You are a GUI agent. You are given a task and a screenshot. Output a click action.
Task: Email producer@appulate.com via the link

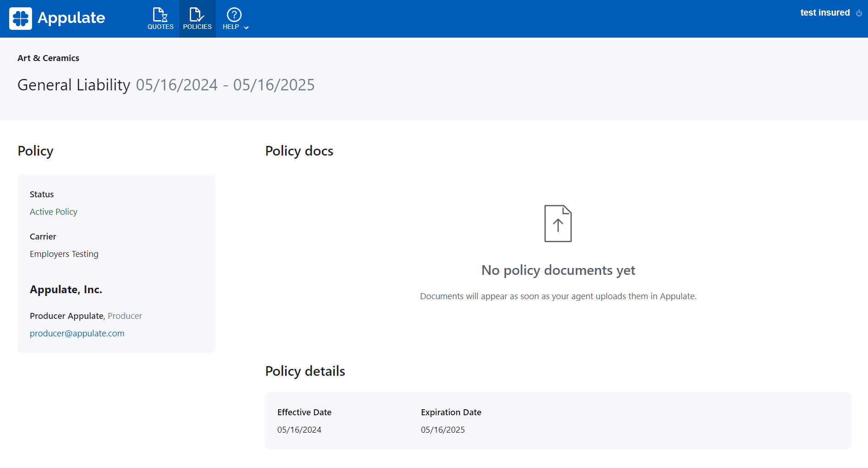(77, 334)
